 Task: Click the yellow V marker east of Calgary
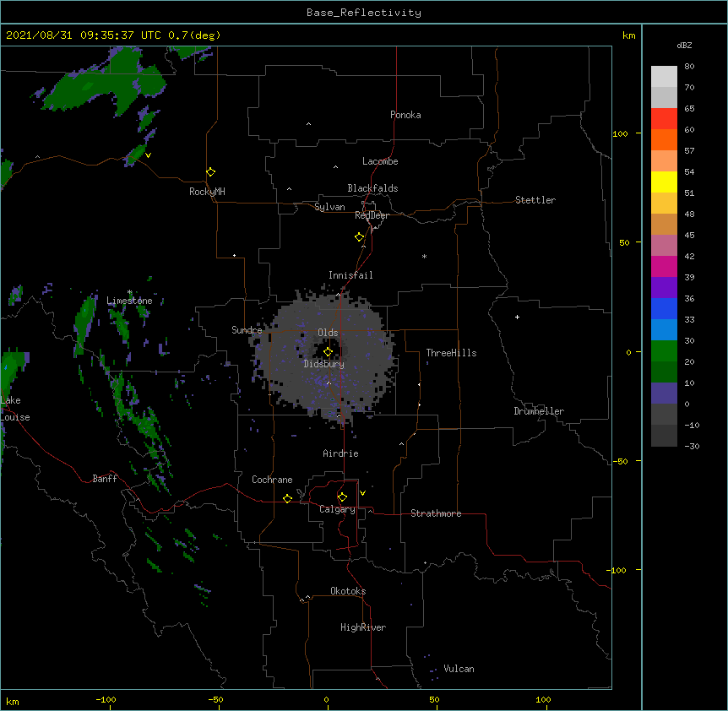click(362, 493)
